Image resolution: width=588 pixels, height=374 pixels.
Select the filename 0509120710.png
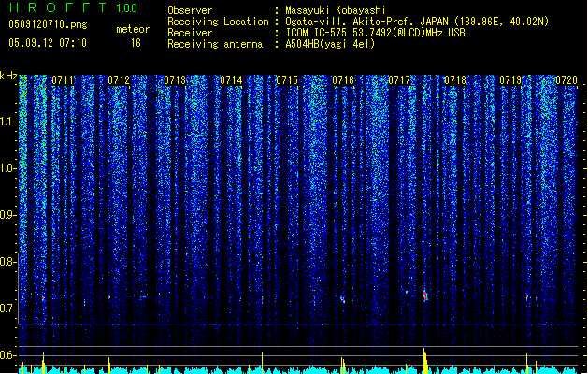(x=48, y=25)
